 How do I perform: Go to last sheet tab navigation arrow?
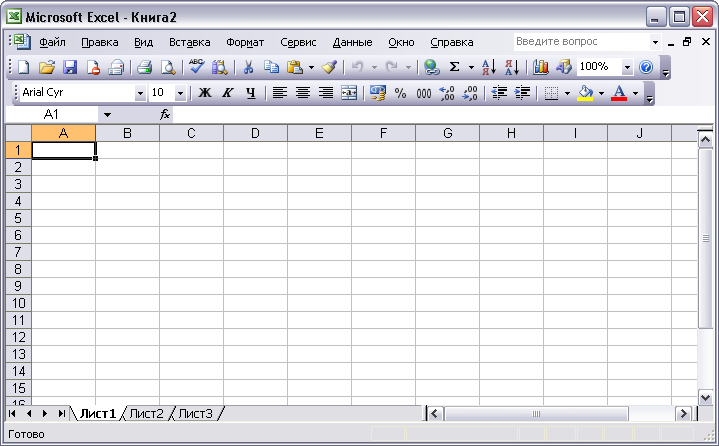pos(61,413)
